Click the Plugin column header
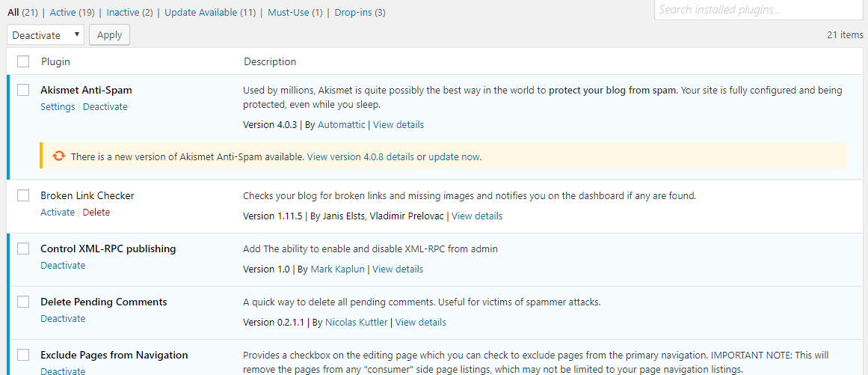868x375 pixels. coord(55,61)
